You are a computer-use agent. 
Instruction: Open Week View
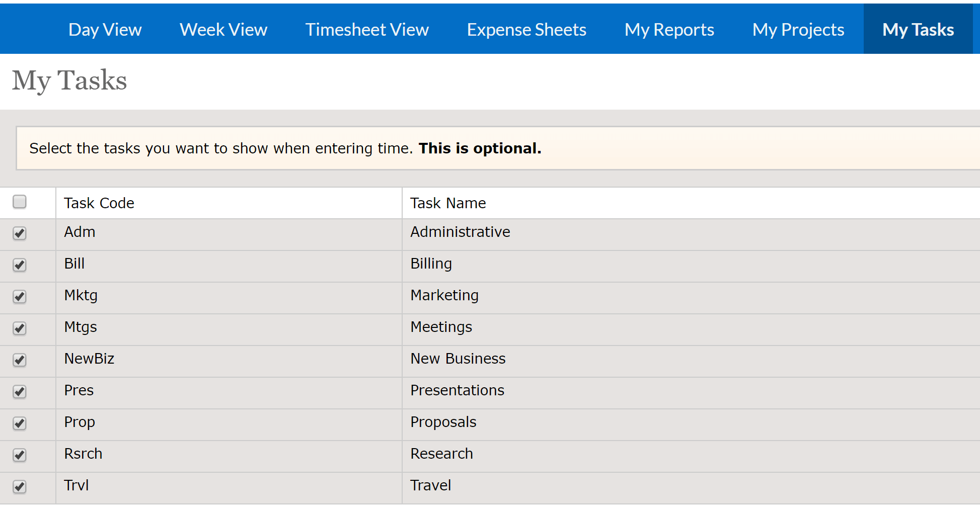[223, 29]
